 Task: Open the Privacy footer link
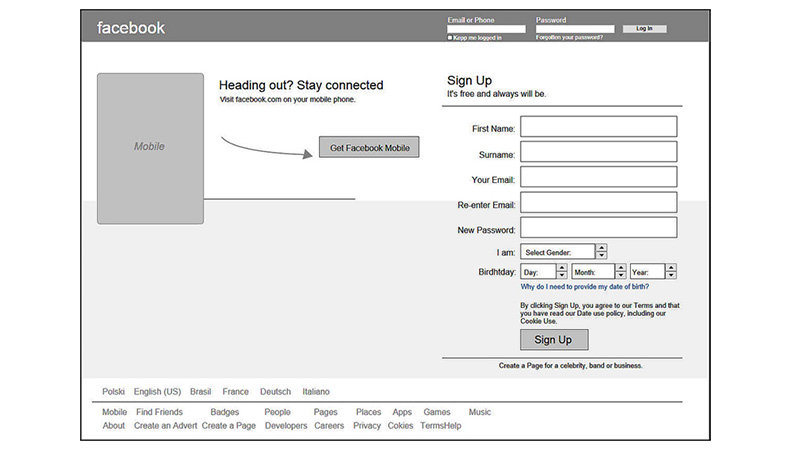point(367,426)
